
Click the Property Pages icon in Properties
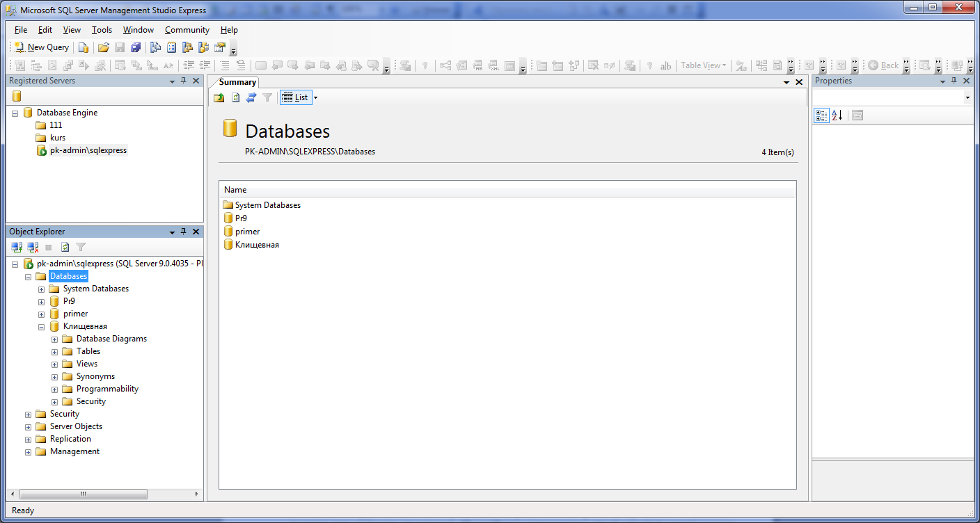coord(857,115)
